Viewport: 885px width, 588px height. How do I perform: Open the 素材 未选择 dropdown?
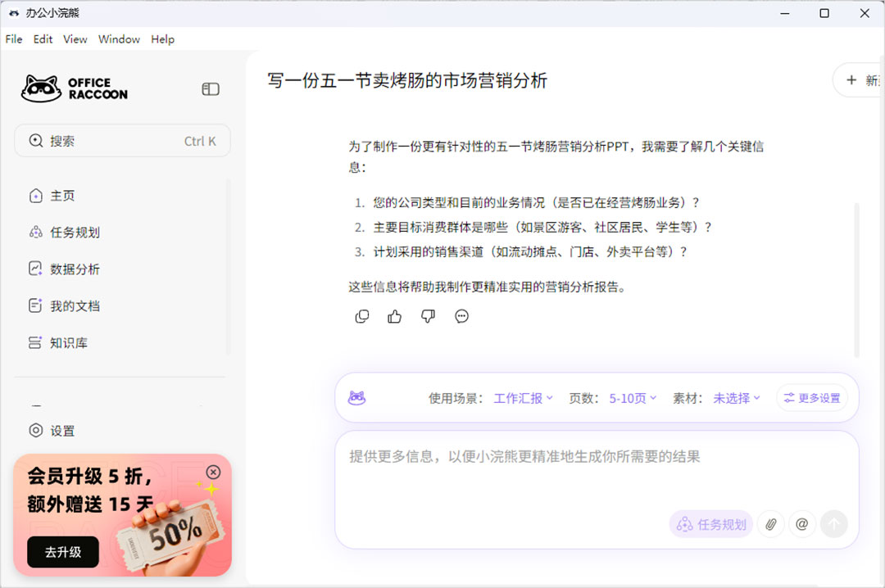click(x=735, y=398)
